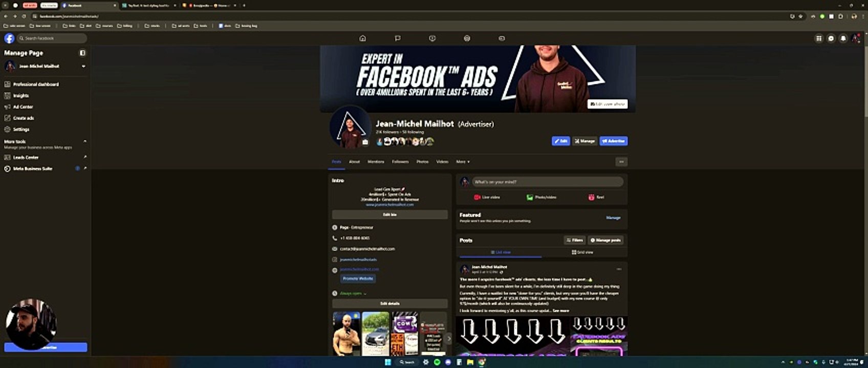Switch to the List view tab

tap(501, 252)
